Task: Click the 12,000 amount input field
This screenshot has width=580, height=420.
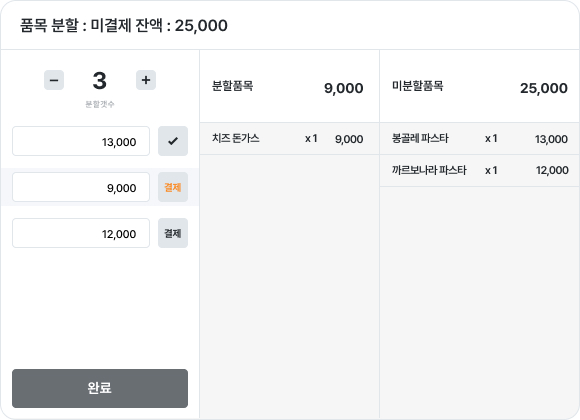Action: (81, 233)
